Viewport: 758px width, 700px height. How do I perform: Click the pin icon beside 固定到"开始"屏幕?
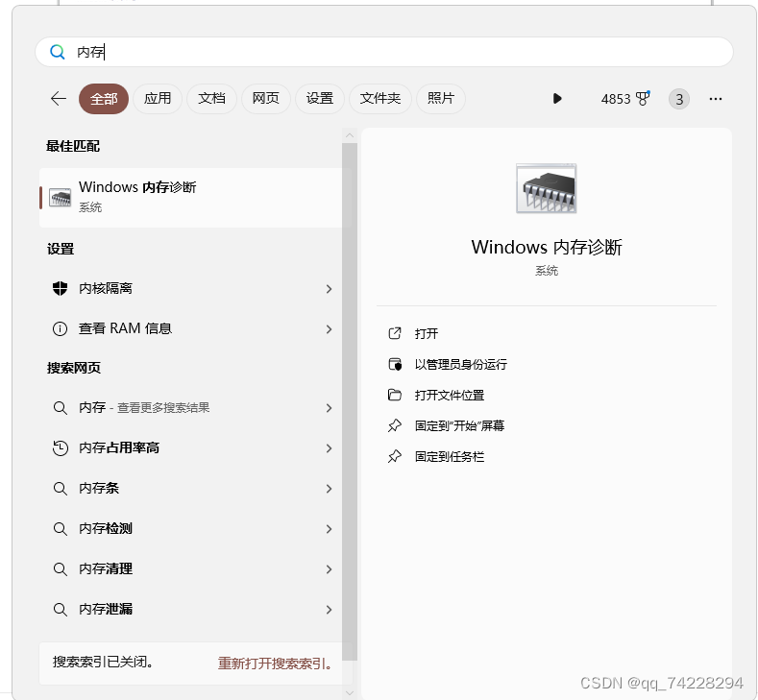click(395, 425)
